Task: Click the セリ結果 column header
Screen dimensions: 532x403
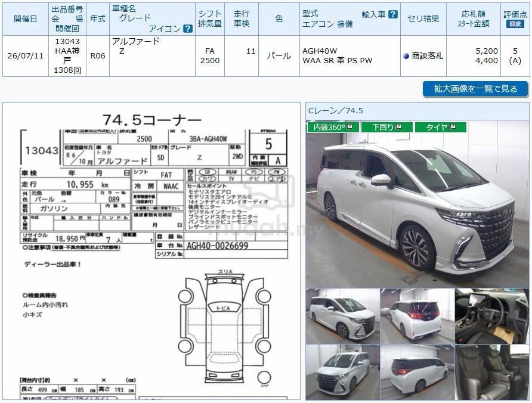Action: click(423, 19)
